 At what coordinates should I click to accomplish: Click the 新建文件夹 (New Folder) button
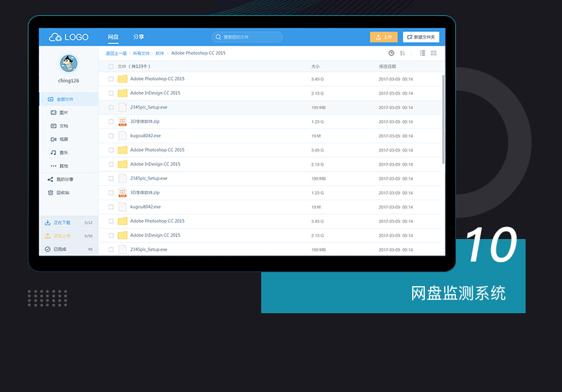click(421, 37)
